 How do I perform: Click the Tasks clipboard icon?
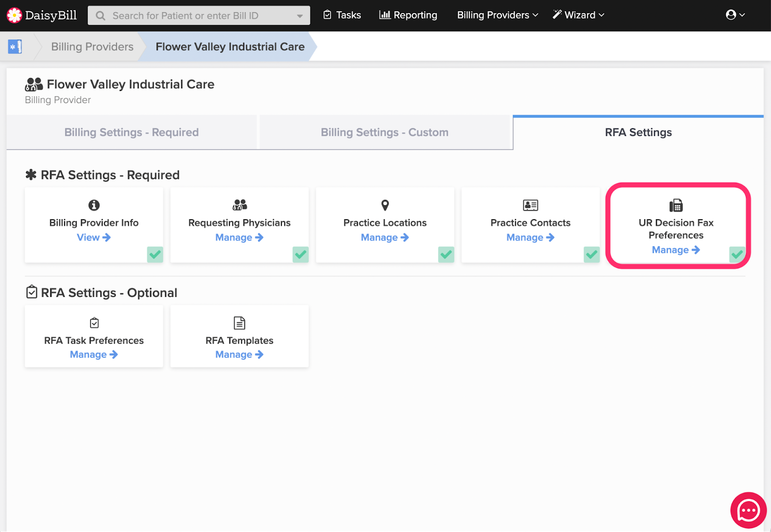tap(327, 15)
